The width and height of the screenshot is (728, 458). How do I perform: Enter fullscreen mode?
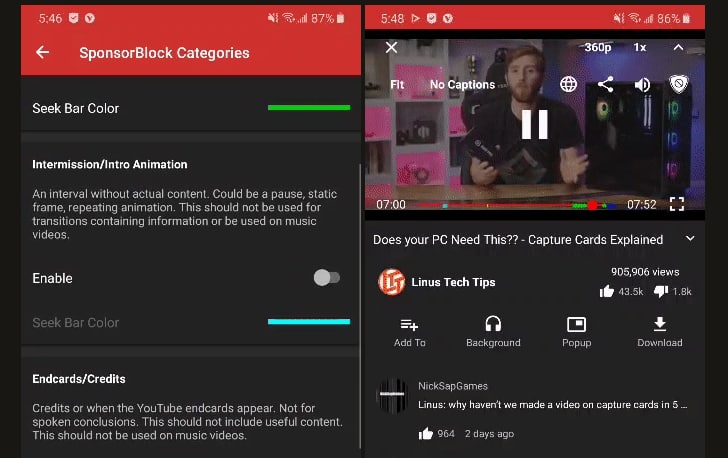pos(677,204)
